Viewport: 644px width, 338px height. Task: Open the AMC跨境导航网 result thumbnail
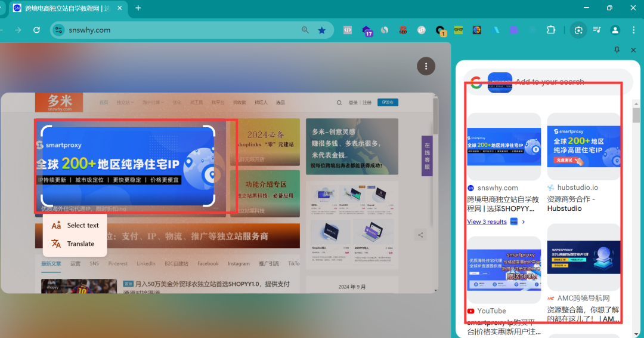pos(584,257)
